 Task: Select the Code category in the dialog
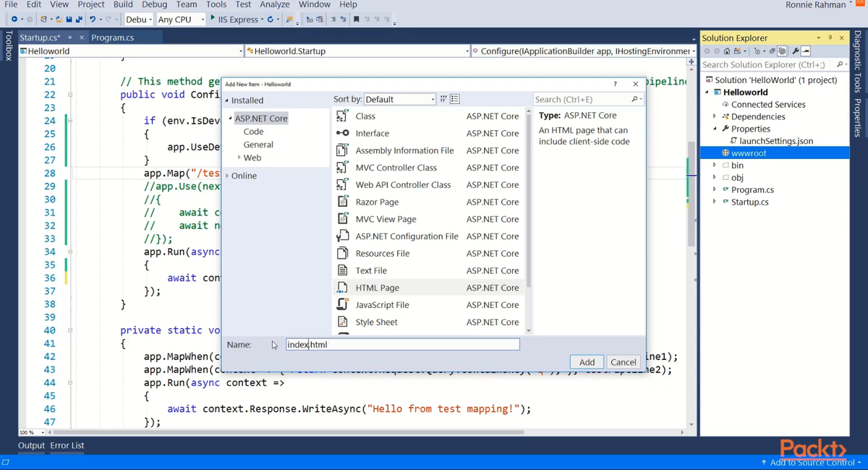pos(253,132)
